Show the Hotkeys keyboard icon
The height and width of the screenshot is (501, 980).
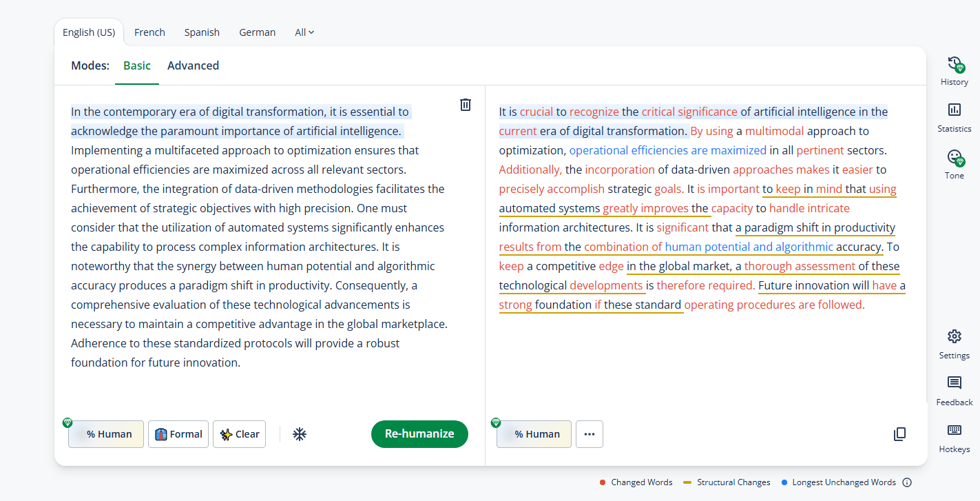(x=954, y=431)
